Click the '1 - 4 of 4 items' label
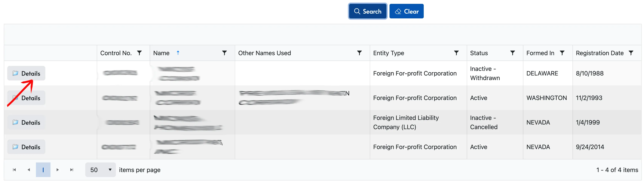 (x=617, y=170)
